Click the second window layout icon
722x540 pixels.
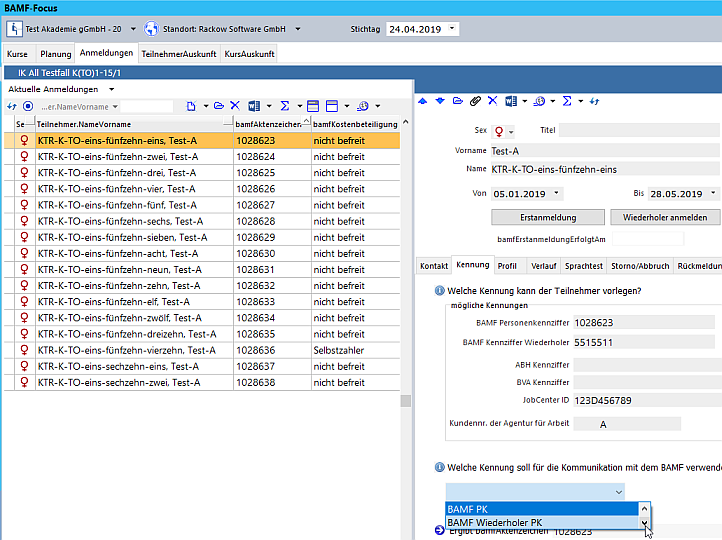tap(332, 106)
